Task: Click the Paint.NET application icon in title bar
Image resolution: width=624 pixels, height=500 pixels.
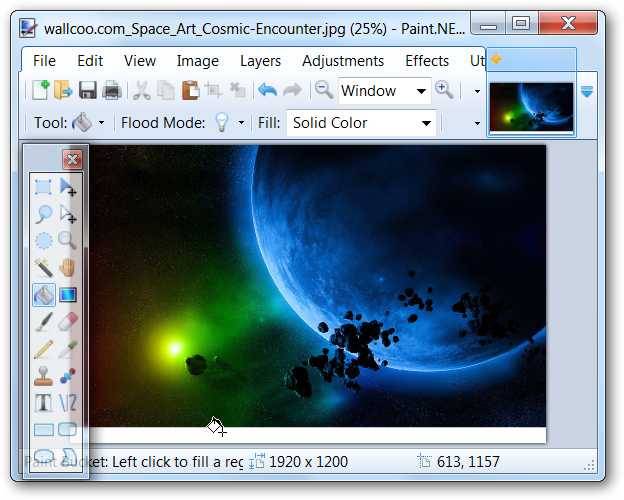Action: (28, 29)
